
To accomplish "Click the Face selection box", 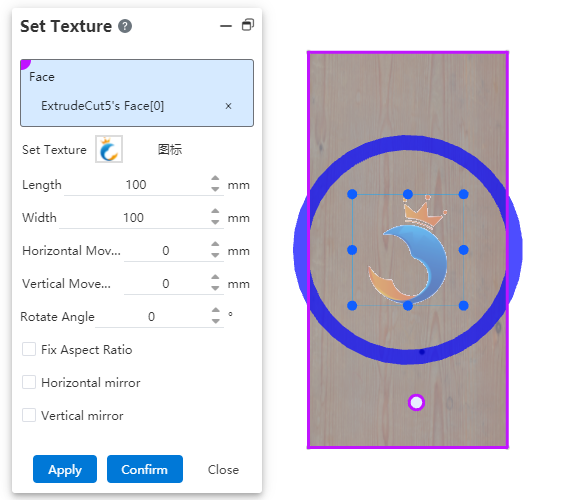I will 137,93.
